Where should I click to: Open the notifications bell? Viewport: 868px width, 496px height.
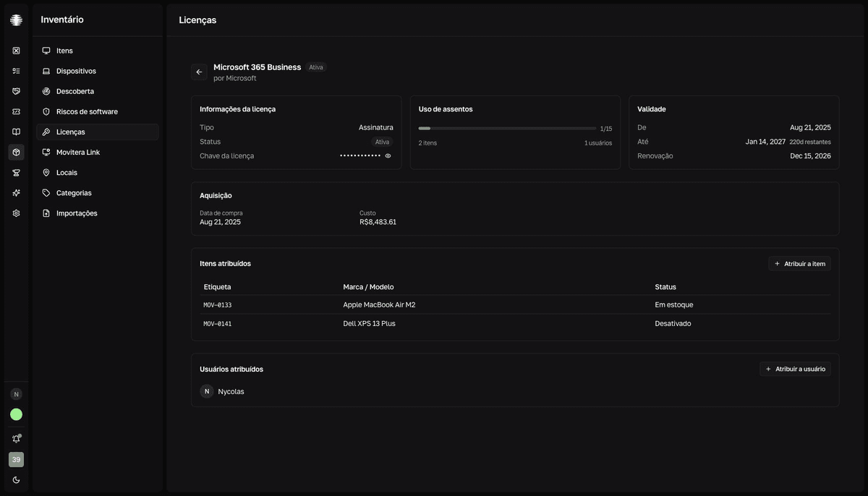[x=16, y=439]
